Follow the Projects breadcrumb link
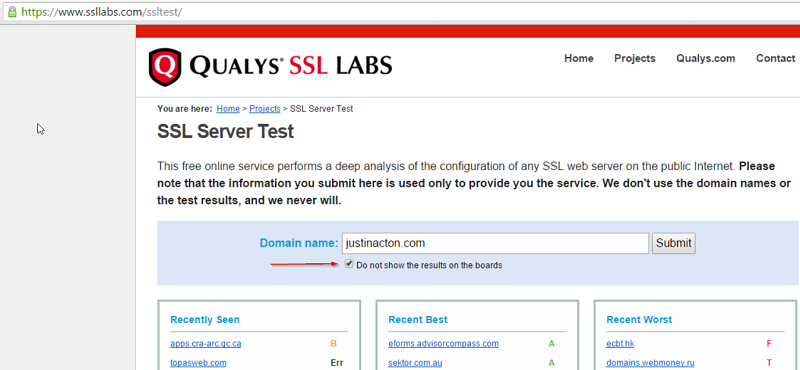Image resolution: width=800 pixels, height=370 pixels. [265, 109]
